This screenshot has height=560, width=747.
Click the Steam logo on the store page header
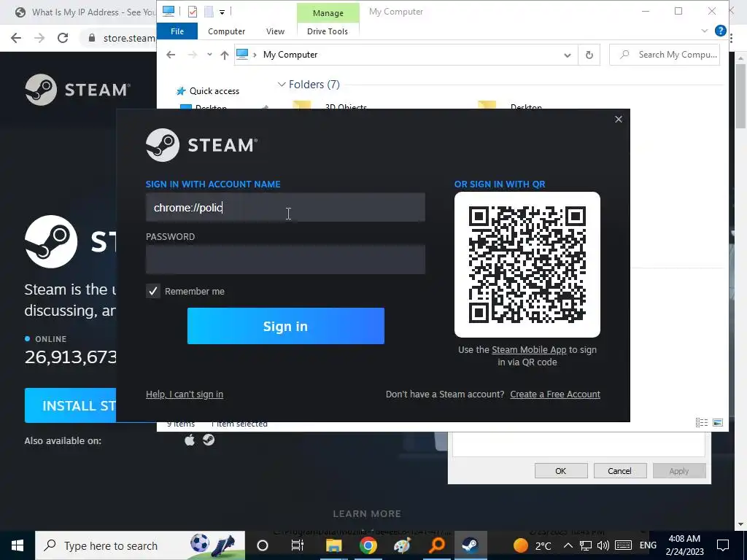point(77,90)
